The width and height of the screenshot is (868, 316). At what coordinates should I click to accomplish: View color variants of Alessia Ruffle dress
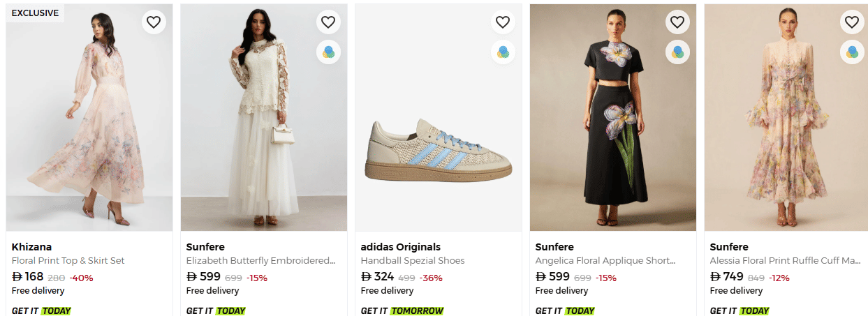point(852,52)
